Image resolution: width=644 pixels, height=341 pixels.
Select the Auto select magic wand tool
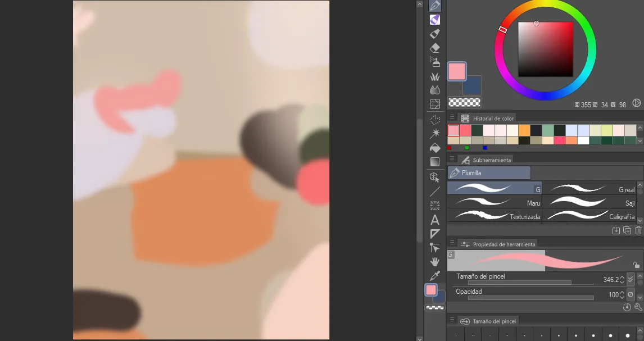(434, 133)
